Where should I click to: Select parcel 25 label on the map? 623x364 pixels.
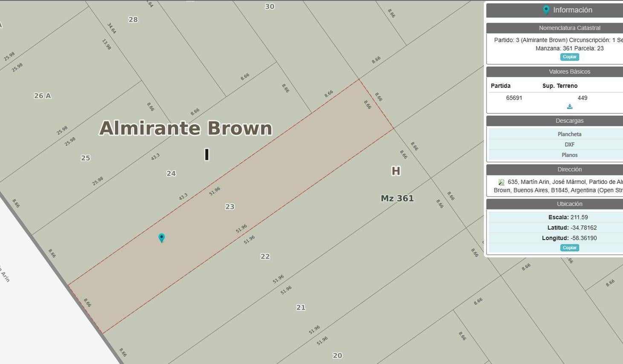click(86, 158)
